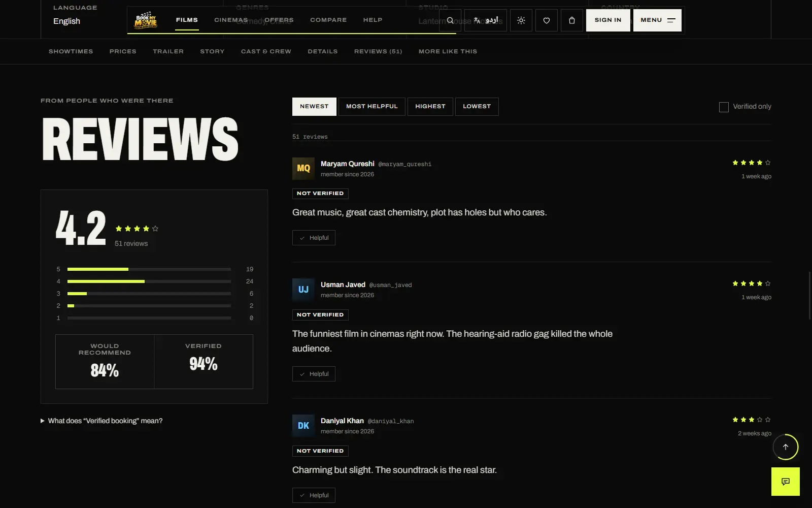Screen dimensions: 812x508
Task: Sort reviews by Newest
Action: pos(314,107)
